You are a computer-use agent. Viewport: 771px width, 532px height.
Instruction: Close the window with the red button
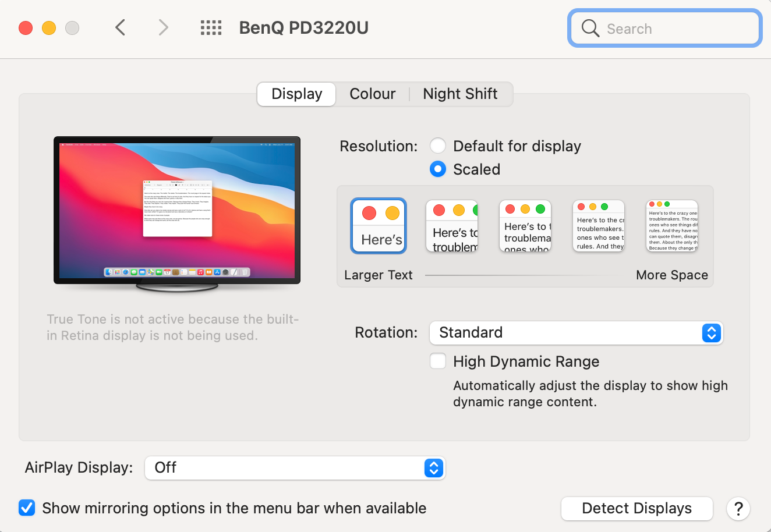point(26,28)
